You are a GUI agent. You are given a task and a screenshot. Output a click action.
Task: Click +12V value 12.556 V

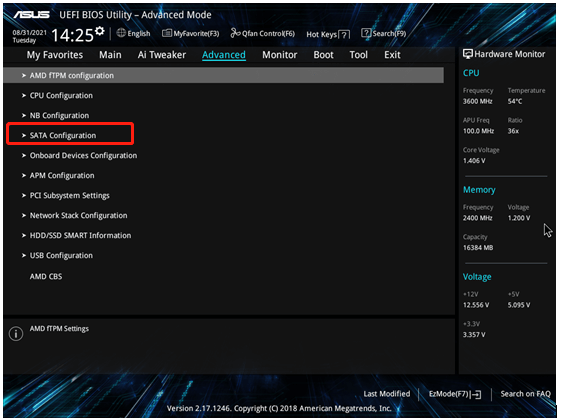coord(476,305)
